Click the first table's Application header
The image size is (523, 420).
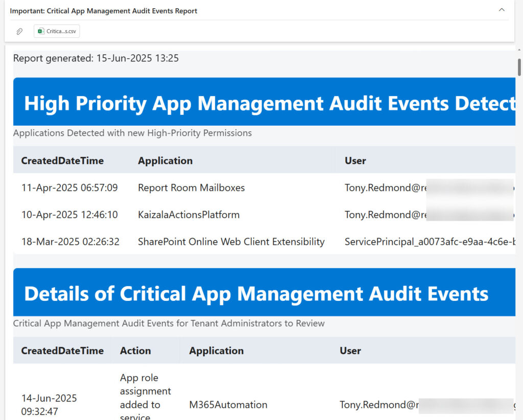click(x=165, y=160)
